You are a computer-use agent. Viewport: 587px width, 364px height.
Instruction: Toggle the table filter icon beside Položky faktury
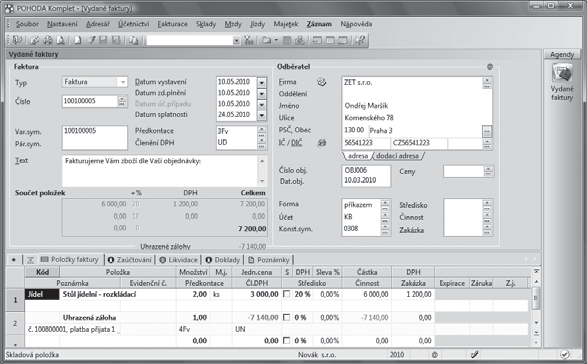point(30,260)
